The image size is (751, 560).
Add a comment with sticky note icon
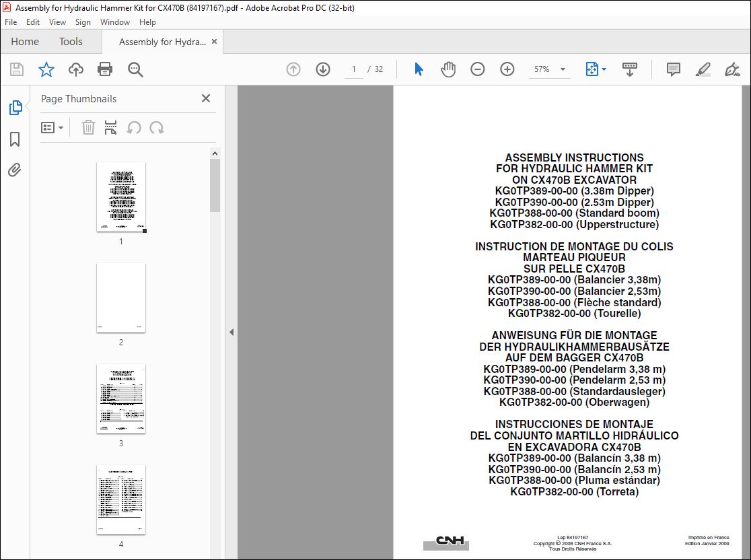click(674, 69)
